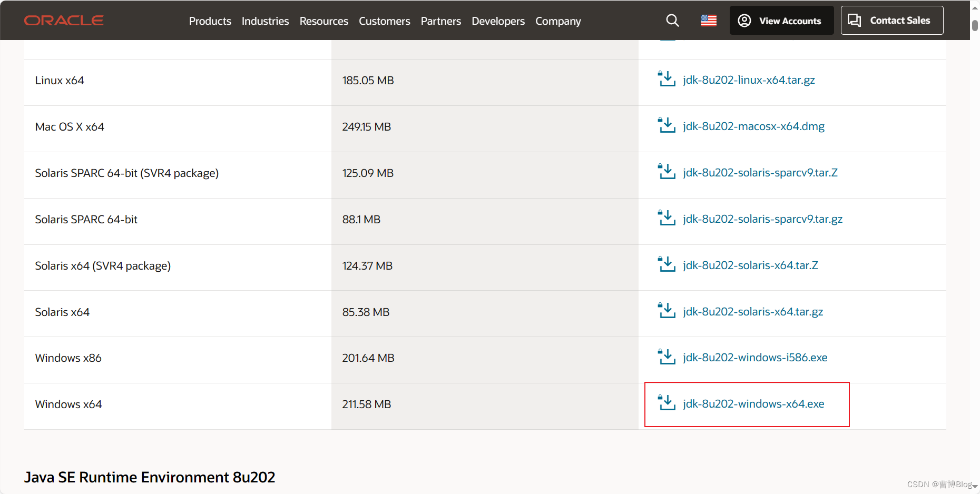Select the US flag country icon
This screenshot has width=980, height=494.
pyautogui.click(x=709, y=21)
